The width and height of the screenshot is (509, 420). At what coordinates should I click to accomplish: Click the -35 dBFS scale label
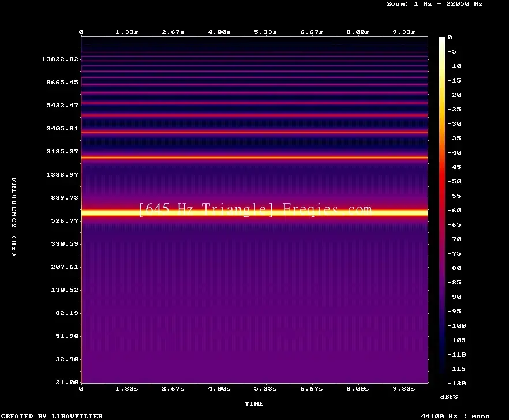(454, 138)
